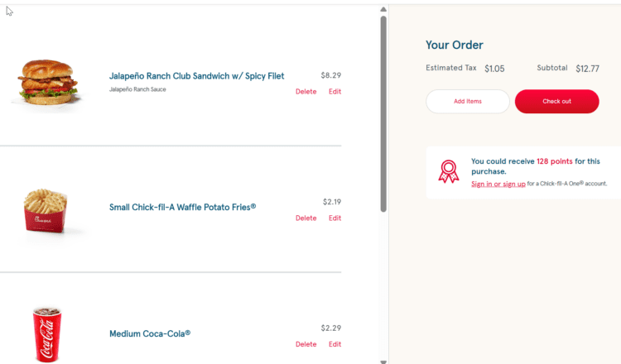621x364 pixels.
Task: Edit the Medium Coca-Cola item
Action: click(335, 344)
